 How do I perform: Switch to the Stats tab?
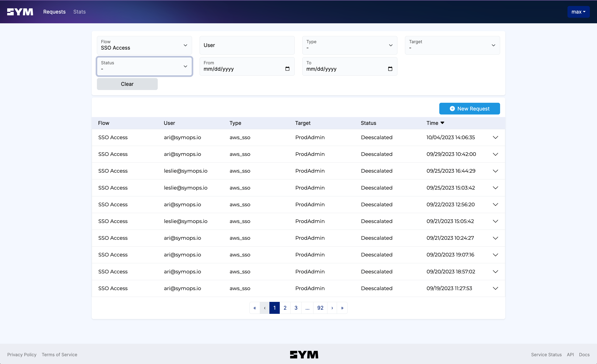(80, 12)
